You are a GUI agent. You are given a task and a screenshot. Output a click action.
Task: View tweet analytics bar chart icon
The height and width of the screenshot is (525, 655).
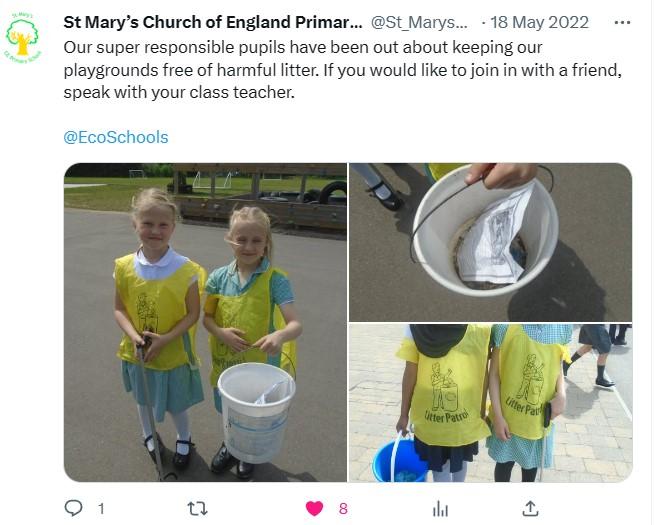(440, 509)
